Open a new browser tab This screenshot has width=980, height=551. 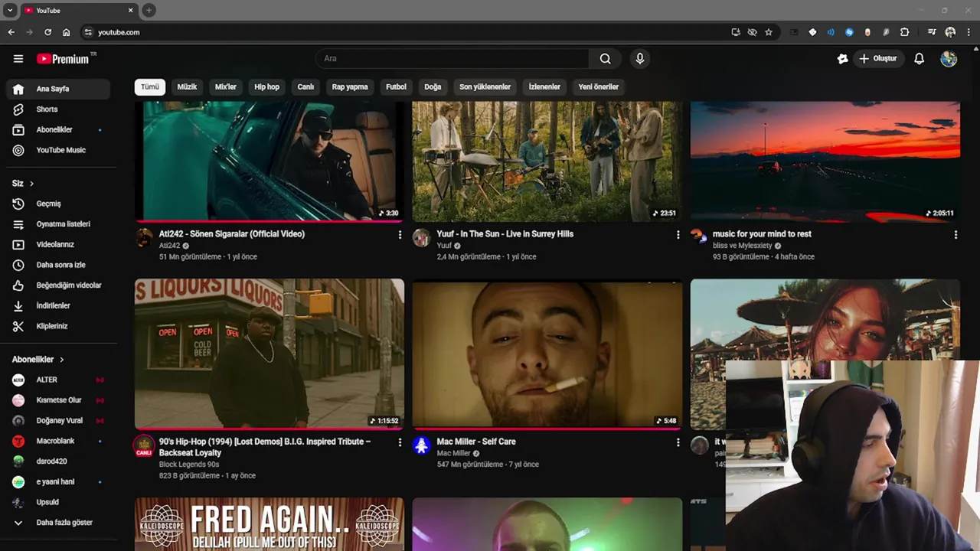[x=149, y=10]
